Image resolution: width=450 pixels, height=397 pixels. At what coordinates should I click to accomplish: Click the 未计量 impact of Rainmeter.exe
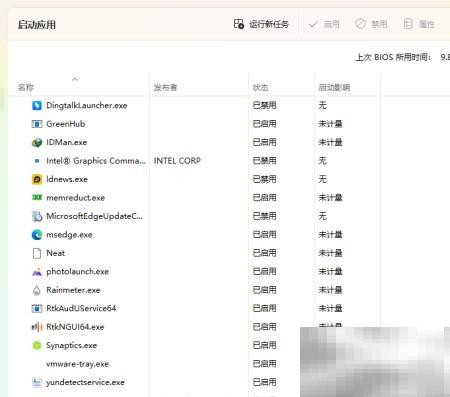pyautogui.click(x=330, y=290)
